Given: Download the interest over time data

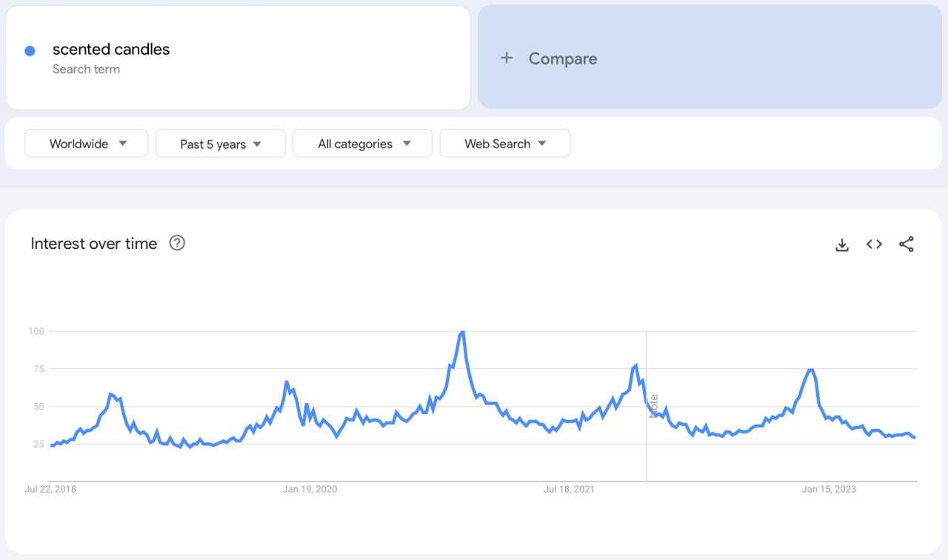Looking at the screenshot, I should coord(841,244).
